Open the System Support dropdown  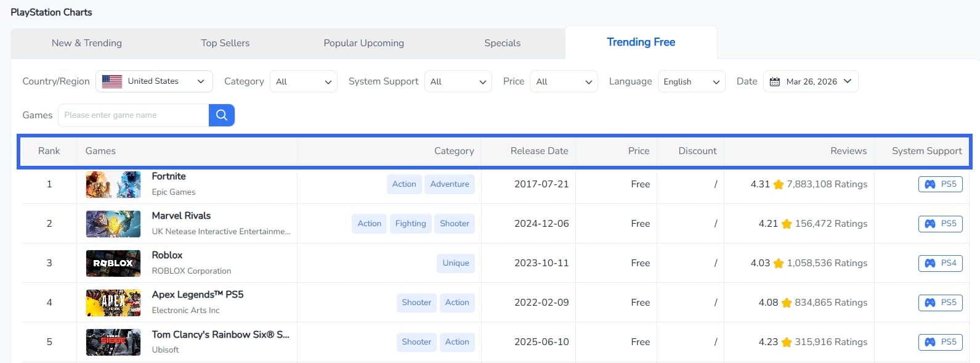tap(458, 81)
